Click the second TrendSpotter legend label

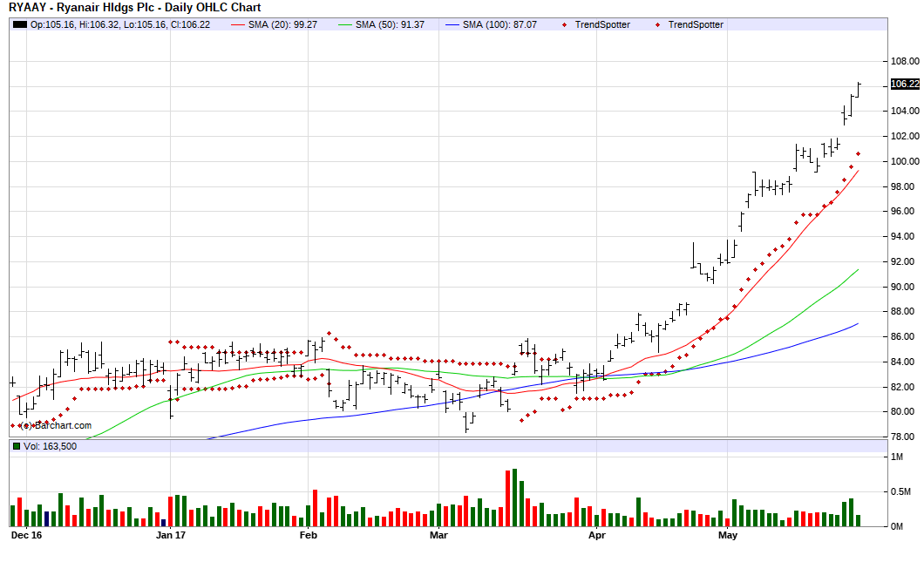coord(696,24)
